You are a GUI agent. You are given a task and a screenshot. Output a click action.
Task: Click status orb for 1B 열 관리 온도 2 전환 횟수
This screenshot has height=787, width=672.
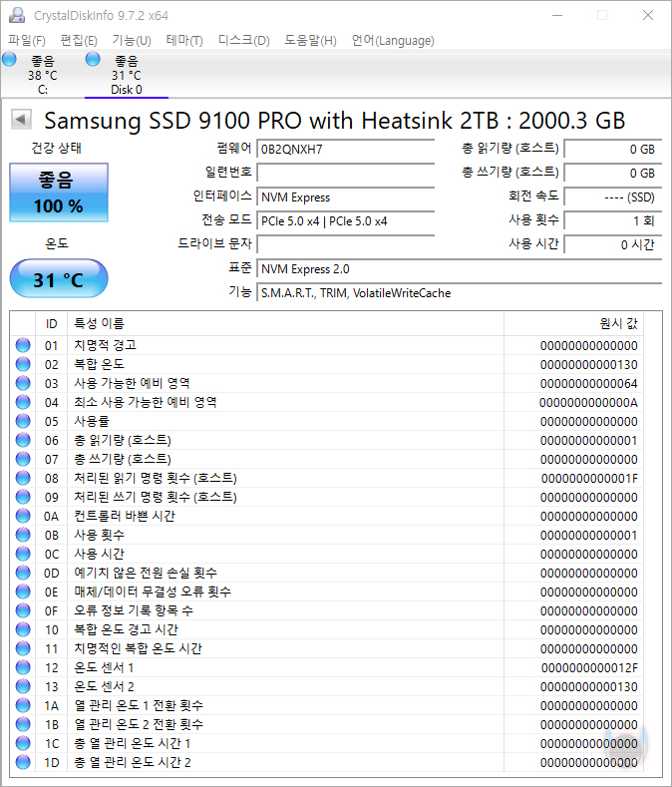pyautogui.click(x=23, y=724)
